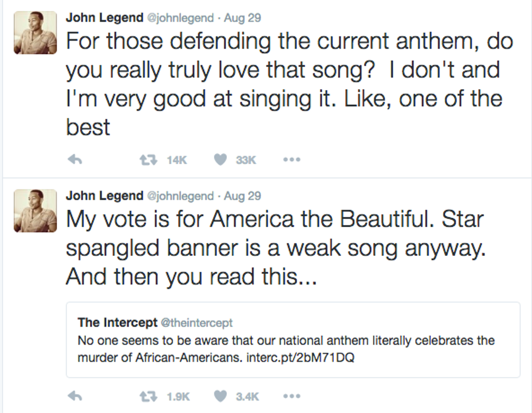Retweet the tweet about defending the anthem
Screen dimensions: 532x413
pos(146,160)
